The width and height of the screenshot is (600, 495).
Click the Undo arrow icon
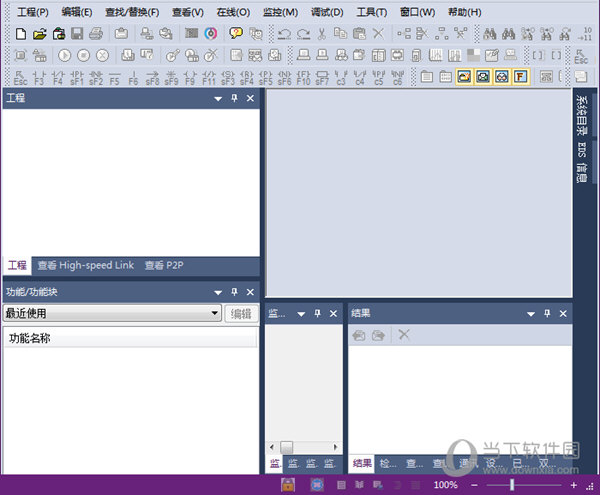[x=285, y=34]
